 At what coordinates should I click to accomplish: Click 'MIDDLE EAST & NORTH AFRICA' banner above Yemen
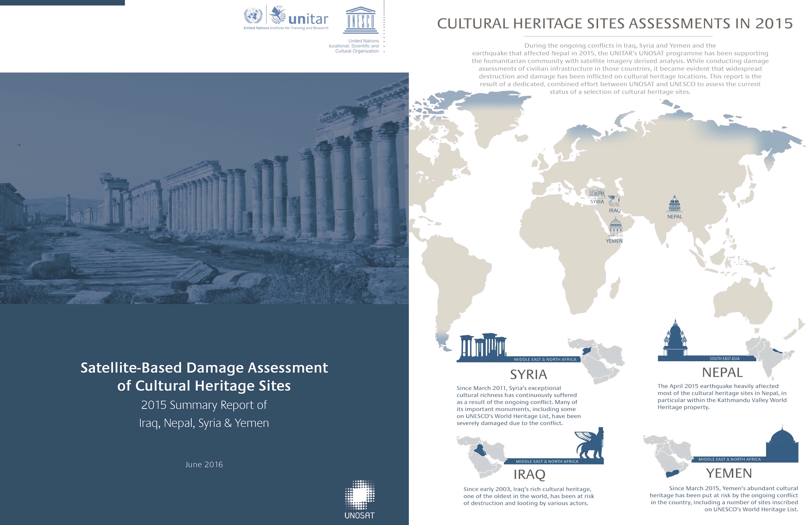(x=729, y=459)
